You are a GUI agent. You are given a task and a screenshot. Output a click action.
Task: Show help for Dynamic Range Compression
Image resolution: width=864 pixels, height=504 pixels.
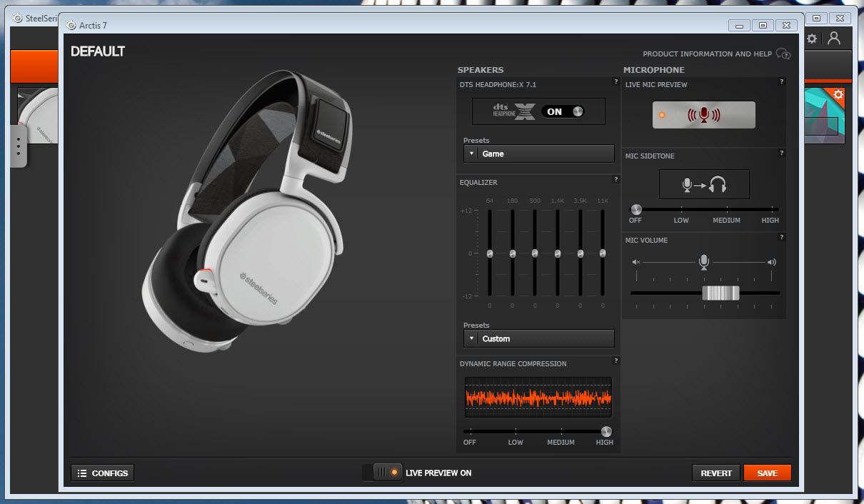click(x=616, y=361)
